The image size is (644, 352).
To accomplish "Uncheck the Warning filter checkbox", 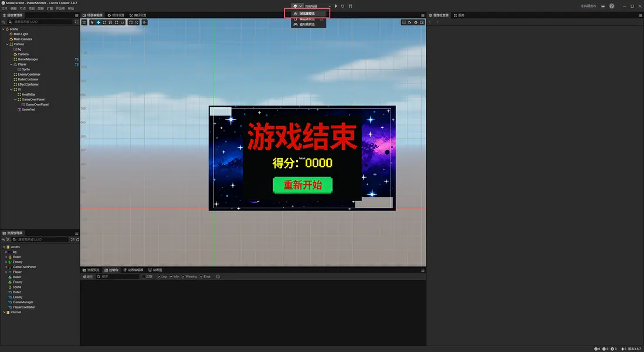I will click(x=183, y=276).
